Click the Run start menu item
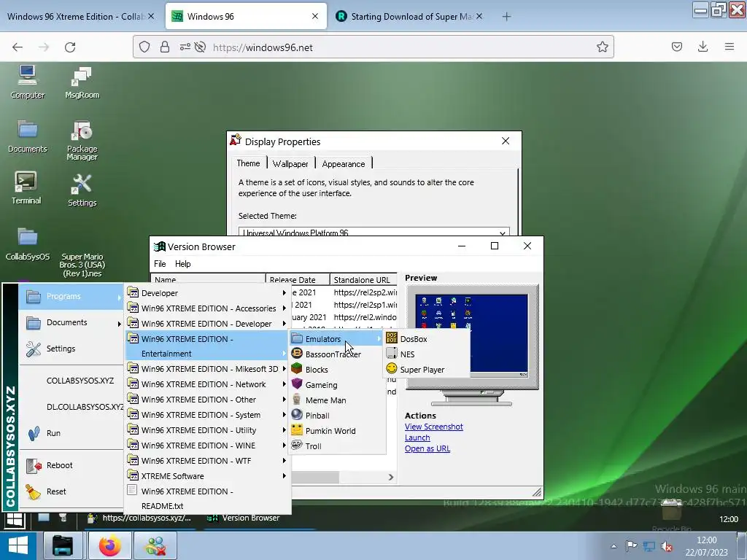Viewport: 747px width, 560px height. (71, 433)
